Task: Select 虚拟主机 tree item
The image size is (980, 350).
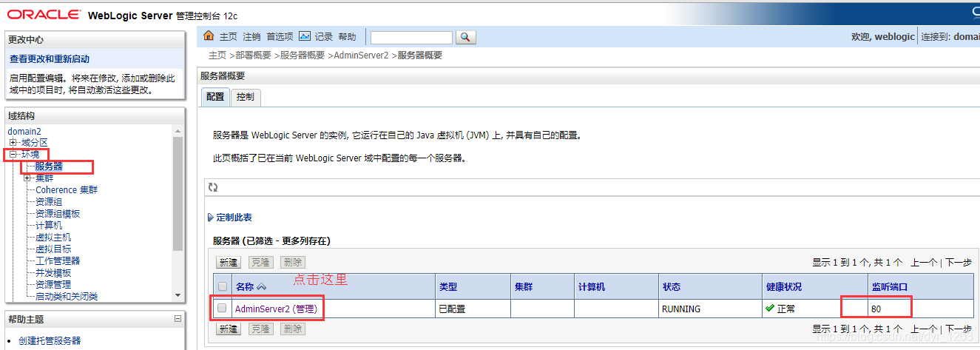Action: tap(53, 238)
